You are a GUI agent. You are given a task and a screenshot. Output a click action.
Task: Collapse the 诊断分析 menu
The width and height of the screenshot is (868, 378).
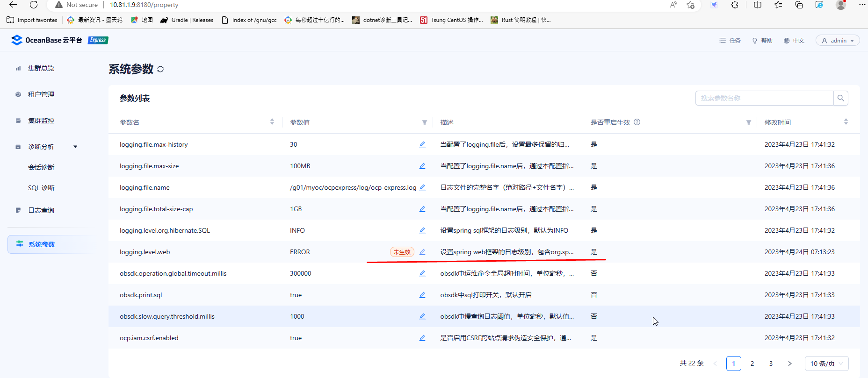click(x=75, y=147)
